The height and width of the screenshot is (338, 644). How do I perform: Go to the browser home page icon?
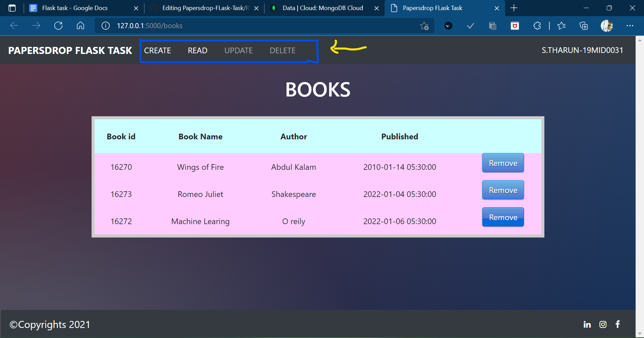click(x=80, y=25)
